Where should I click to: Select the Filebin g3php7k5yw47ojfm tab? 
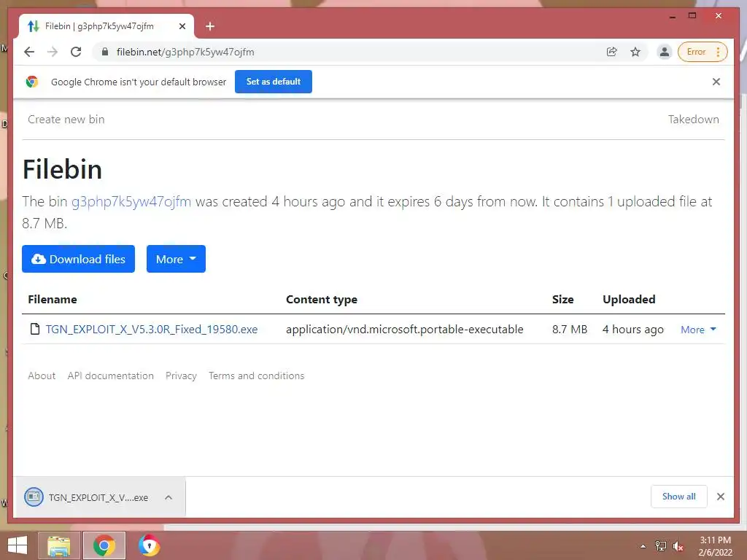pos(107,26)
